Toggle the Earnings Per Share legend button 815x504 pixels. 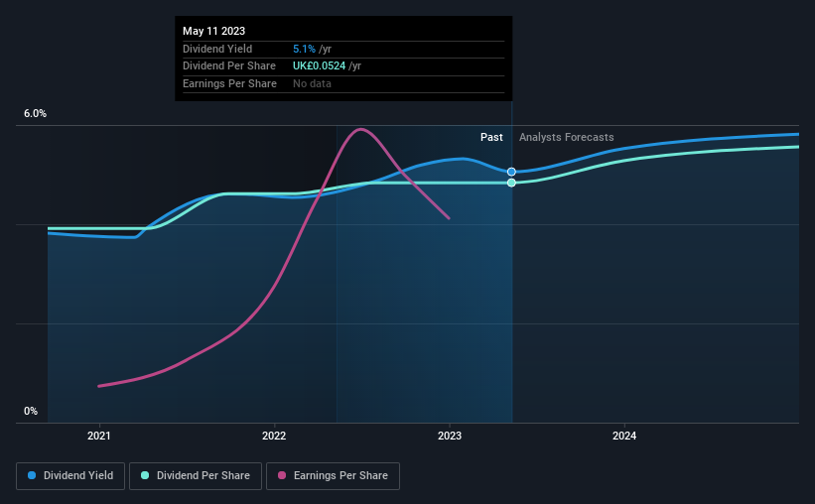tap(333, 476)
